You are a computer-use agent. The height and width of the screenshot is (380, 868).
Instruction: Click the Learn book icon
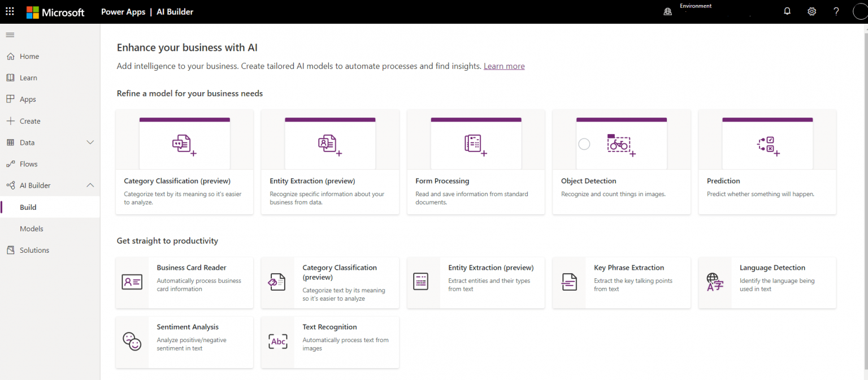click(10, 77)
